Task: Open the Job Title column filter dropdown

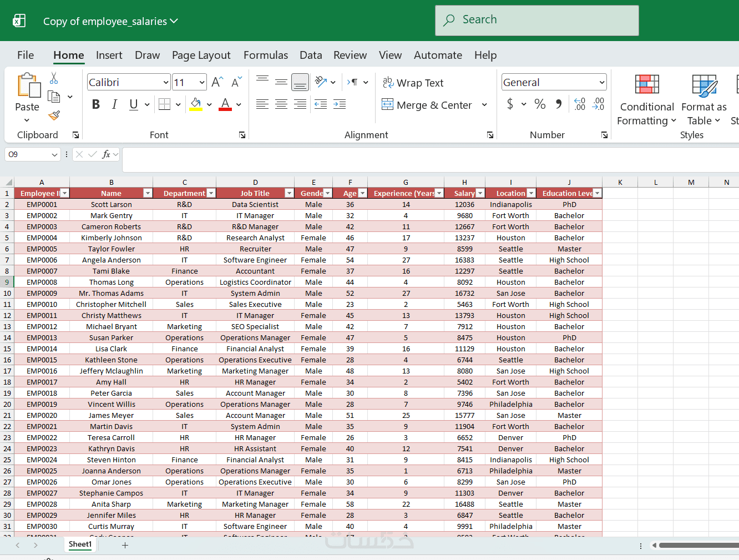Action: click(289, 193)
